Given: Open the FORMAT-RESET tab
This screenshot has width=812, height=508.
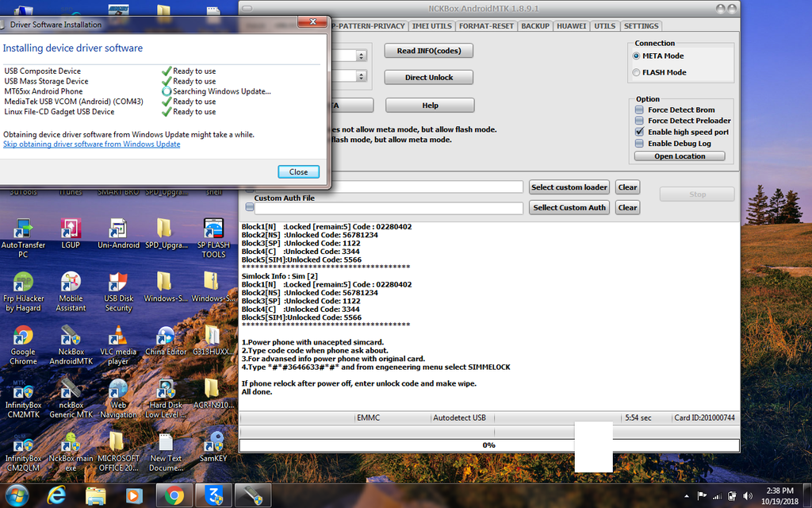Looking at the screenshot, I should point(487,26).
